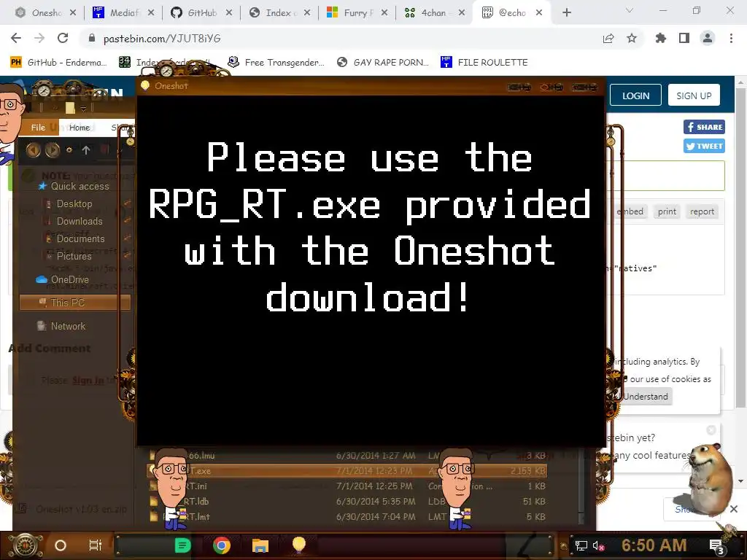
Task: Open the Free Transgender bookmark
Action: pyautogui.click(x=276, y=63)
